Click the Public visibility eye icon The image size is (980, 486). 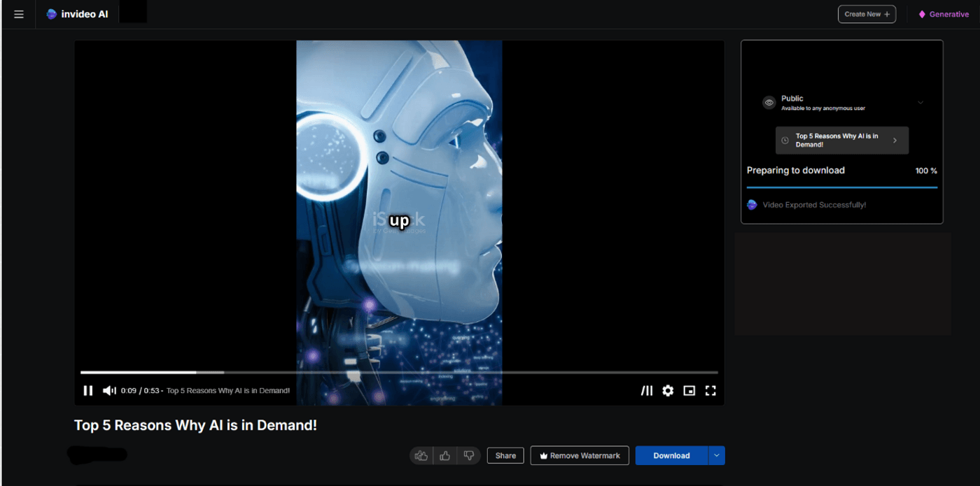767,102
